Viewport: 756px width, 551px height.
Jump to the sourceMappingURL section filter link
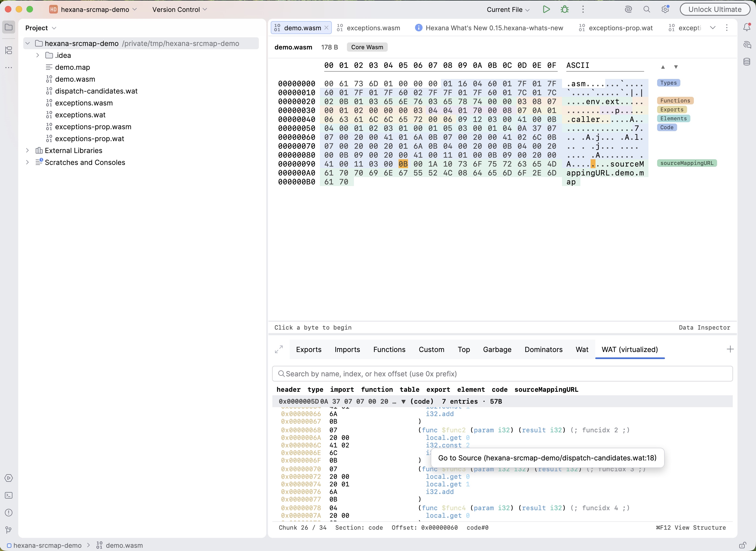coord(546,390)
